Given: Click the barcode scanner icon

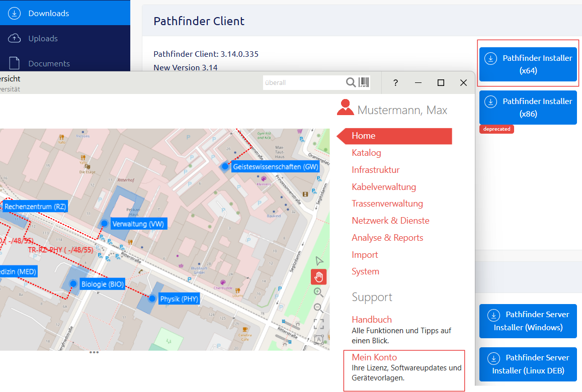Looking at the screenshot, I should coord(364,82).
